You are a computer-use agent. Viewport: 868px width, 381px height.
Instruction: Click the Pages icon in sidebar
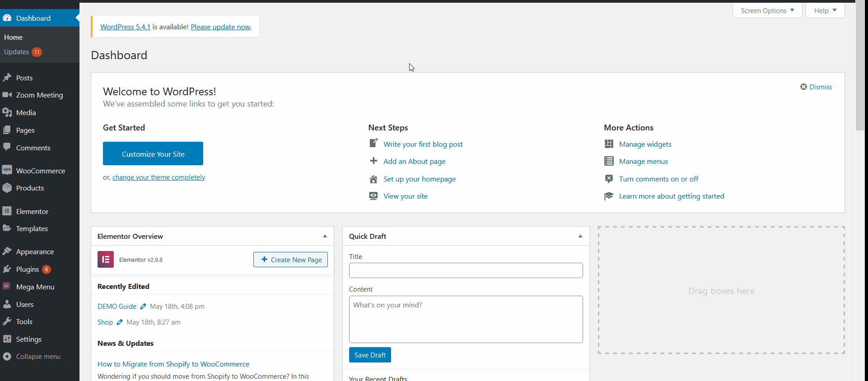coord(7,130)
